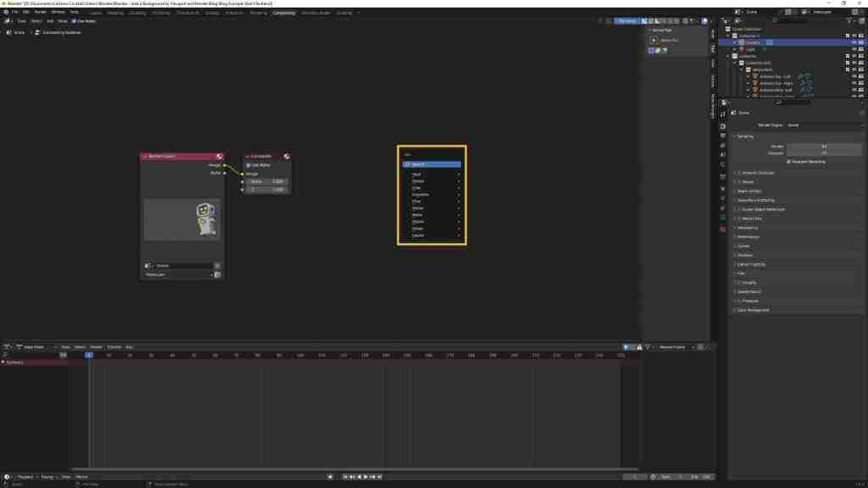Jump to the last frame in playback controls
868x488 pixels.
coord(380,477)
